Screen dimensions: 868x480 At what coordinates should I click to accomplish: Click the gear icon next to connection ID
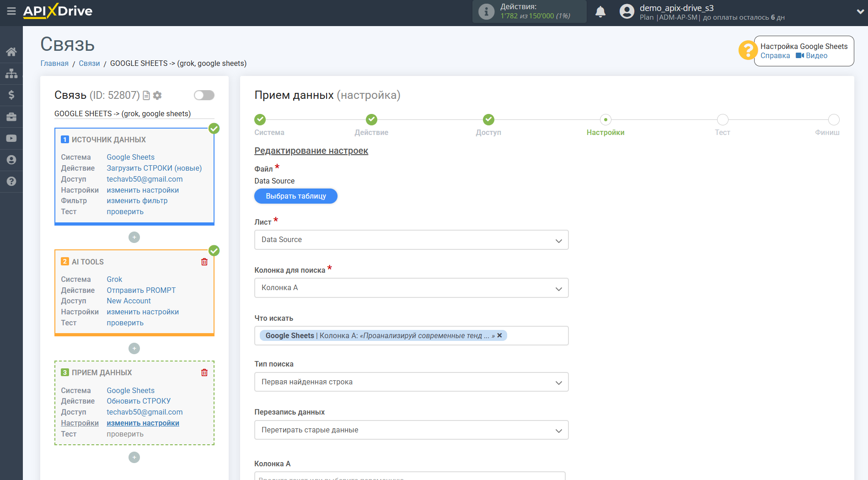(157, 95)
